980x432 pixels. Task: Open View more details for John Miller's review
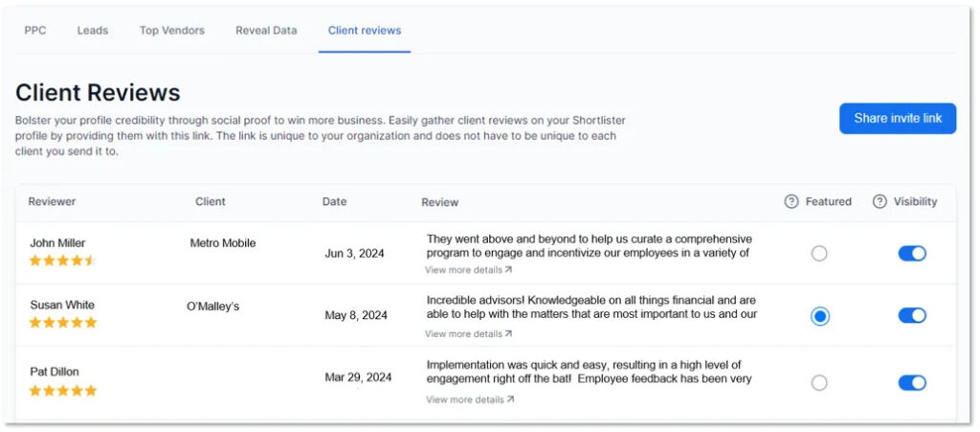click(x=468, y=270)
